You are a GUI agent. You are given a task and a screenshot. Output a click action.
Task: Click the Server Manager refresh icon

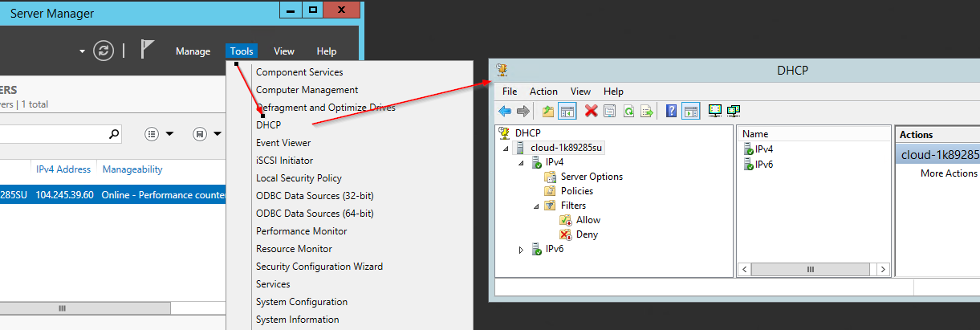coord(104,51)
